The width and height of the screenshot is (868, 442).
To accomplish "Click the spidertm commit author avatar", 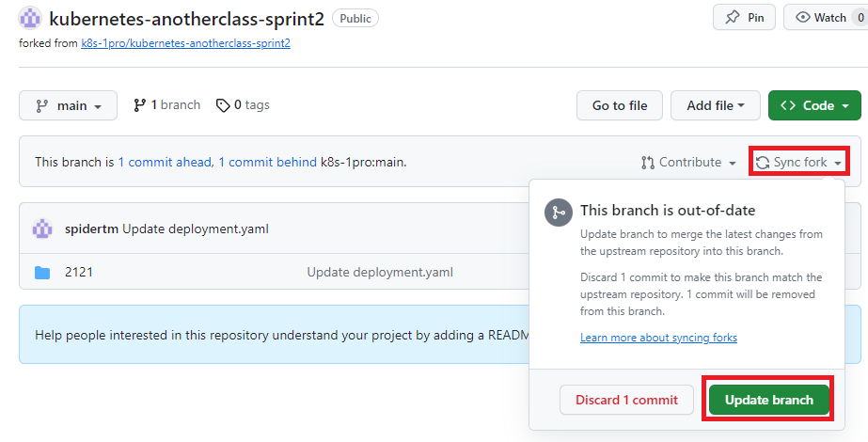I will point(42,229).
